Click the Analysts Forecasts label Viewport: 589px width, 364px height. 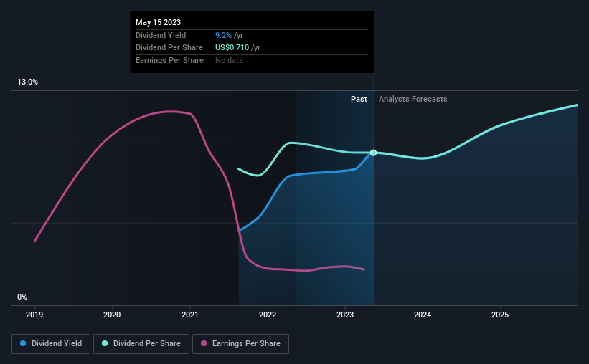413,99
